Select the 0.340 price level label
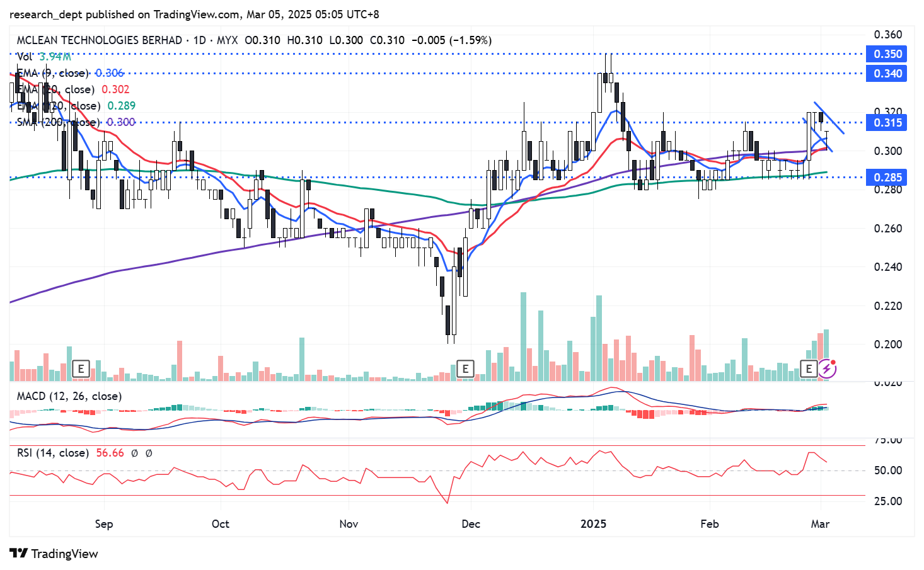Screen dimensions: 924x570 (x=887, y=74)
